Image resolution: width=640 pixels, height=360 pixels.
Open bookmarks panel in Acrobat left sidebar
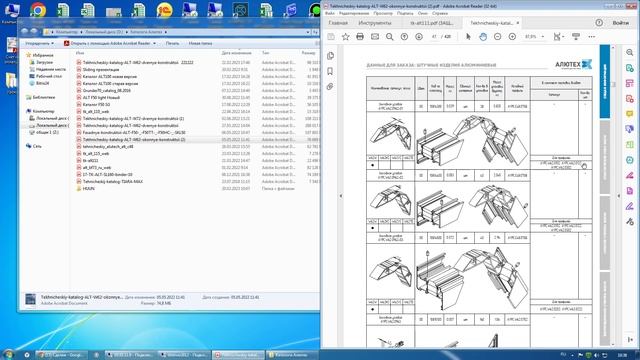point(330,71)
